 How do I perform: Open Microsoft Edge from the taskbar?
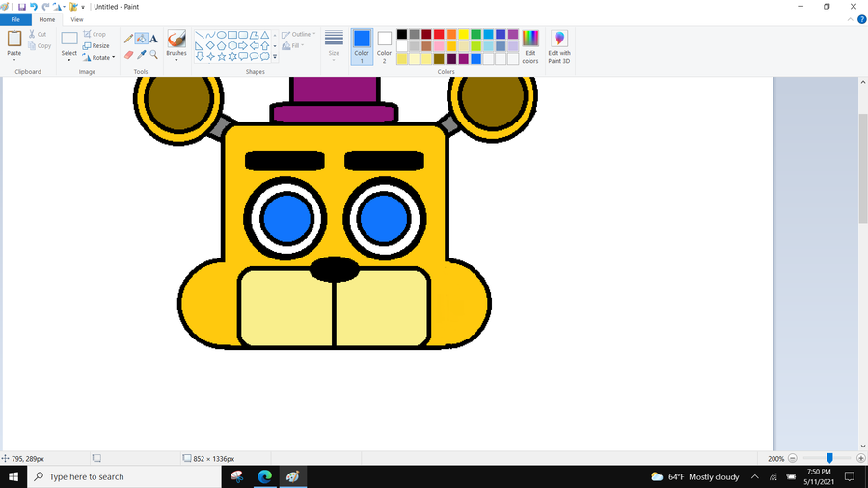(x=264, y=476)
